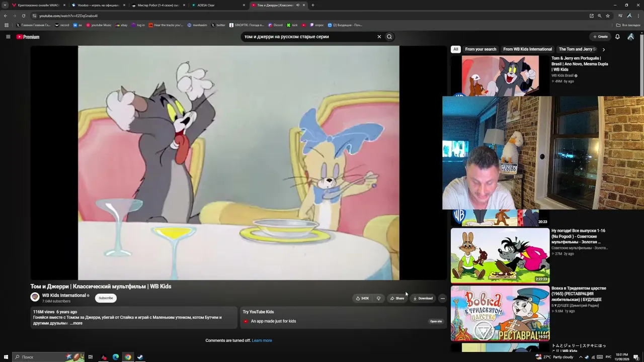Open the tab search dropdown
Screen dimensions: 644x362
coord(5,5)
